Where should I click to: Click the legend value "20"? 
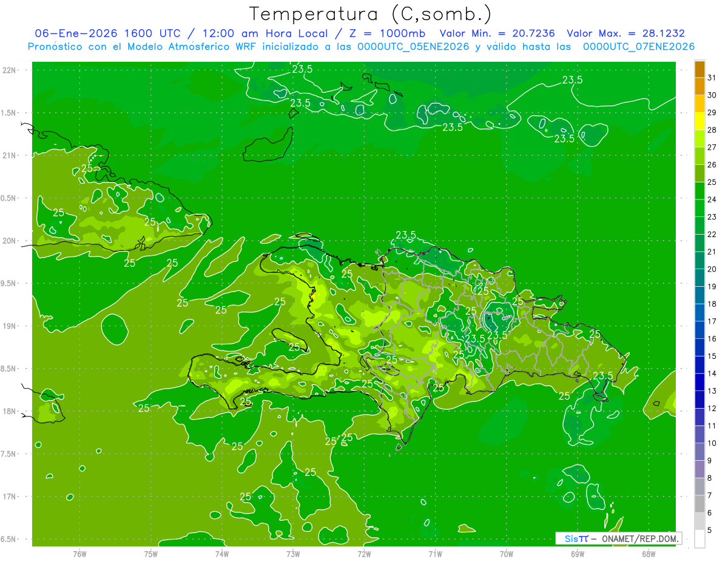pyautogui.click(x=712, y=269)
